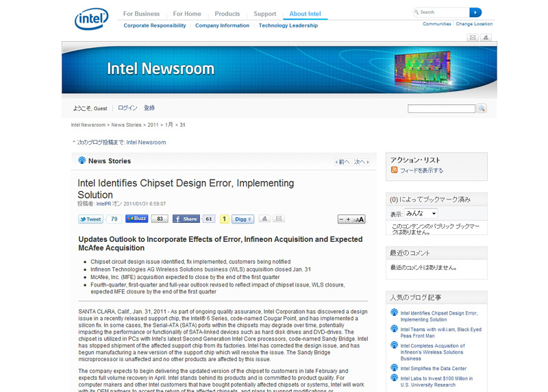The height and width of the screenshot is (392, 548).
Task: Click the post timestamp 2011/01/31 6:59:07
Action: [x=145, y=204]
